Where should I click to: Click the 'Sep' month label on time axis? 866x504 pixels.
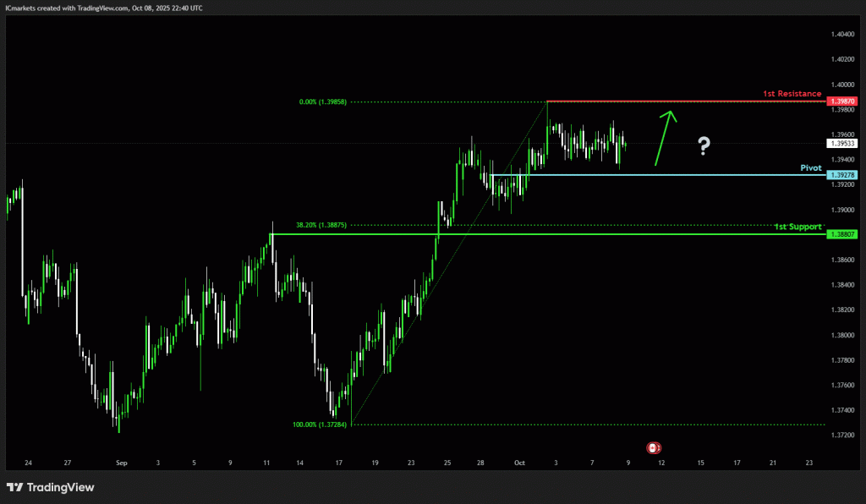pos(122,463)
